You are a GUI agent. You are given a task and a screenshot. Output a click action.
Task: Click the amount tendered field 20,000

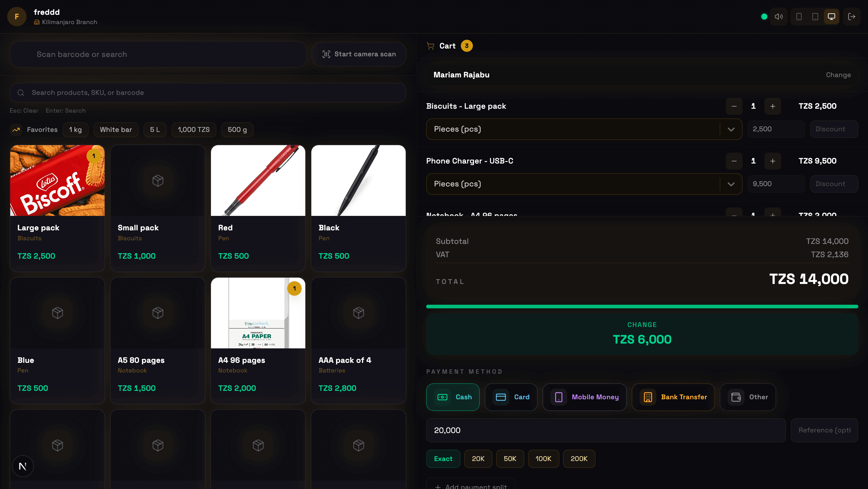(x=606, y=431)
